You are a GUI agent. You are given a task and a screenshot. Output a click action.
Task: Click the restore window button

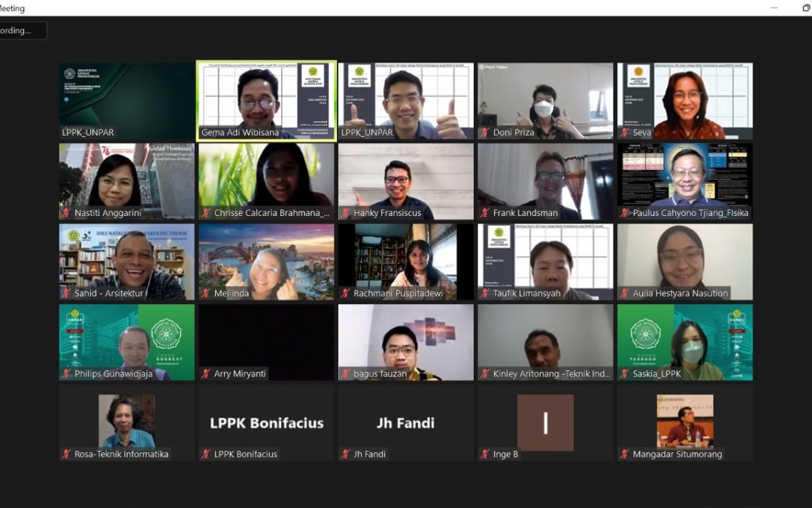(x=806, y=8)
